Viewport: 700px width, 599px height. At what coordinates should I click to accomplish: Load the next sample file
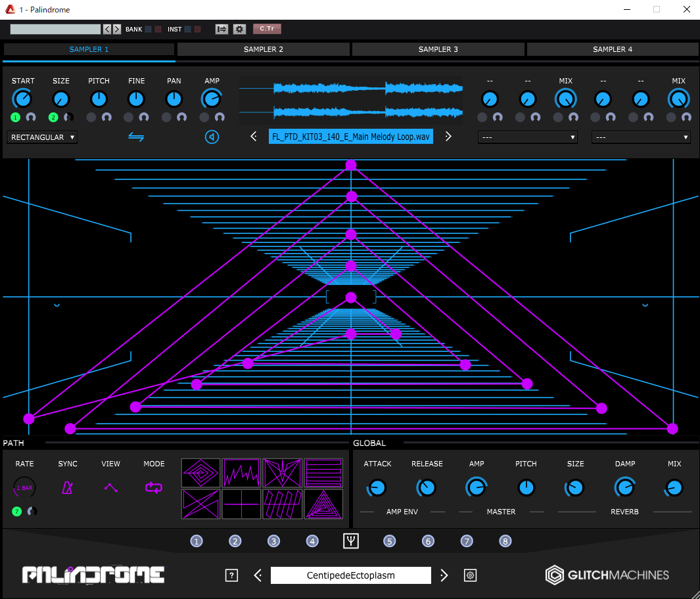448,137
